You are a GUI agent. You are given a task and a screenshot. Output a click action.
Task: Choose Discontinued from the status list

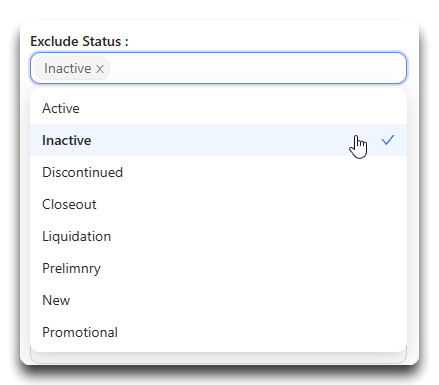coord(218,172)
